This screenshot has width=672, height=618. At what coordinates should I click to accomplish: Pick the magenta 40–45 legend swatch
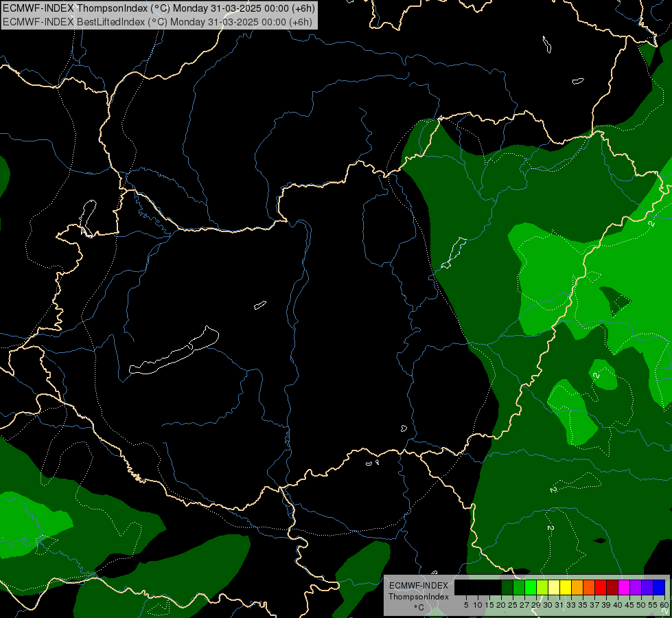[624, 587]
